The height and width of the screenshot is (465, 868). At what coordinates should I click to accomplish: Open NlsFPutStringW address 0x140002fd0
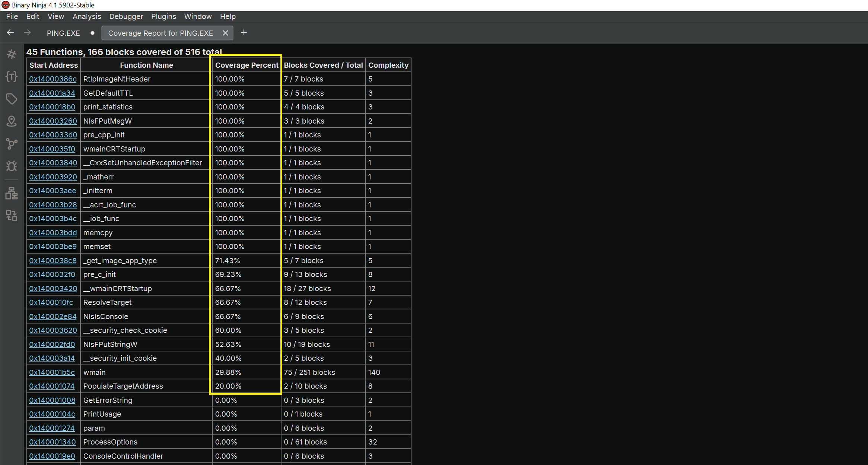(x=52, y=344)
